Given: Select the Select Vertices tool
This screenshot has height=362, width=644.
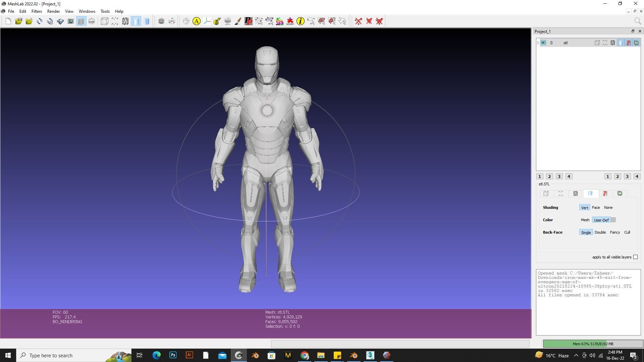Looking at the screenshot, I should pyautogui.click(x=311, y=21).
